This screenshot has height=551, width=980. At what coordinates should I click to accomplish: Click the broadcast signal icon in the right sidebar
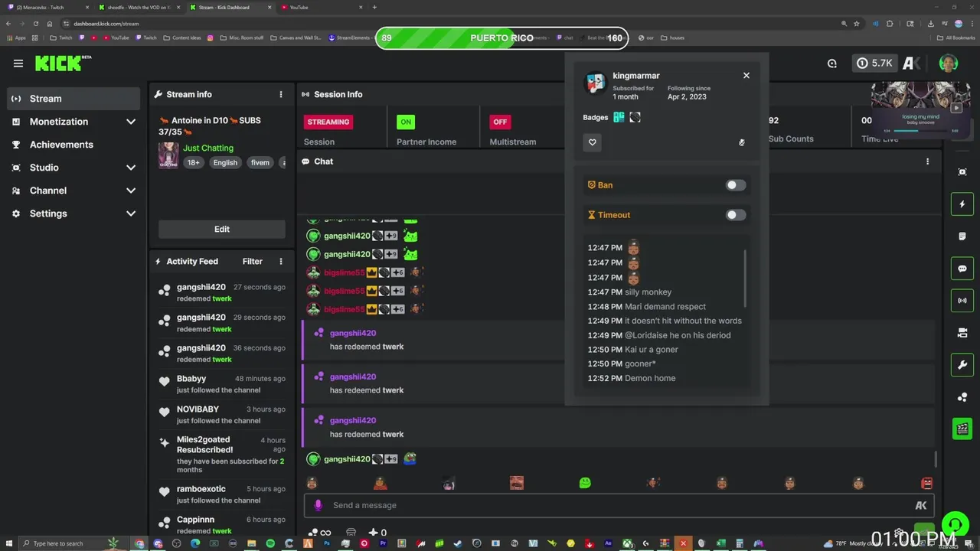962,301
